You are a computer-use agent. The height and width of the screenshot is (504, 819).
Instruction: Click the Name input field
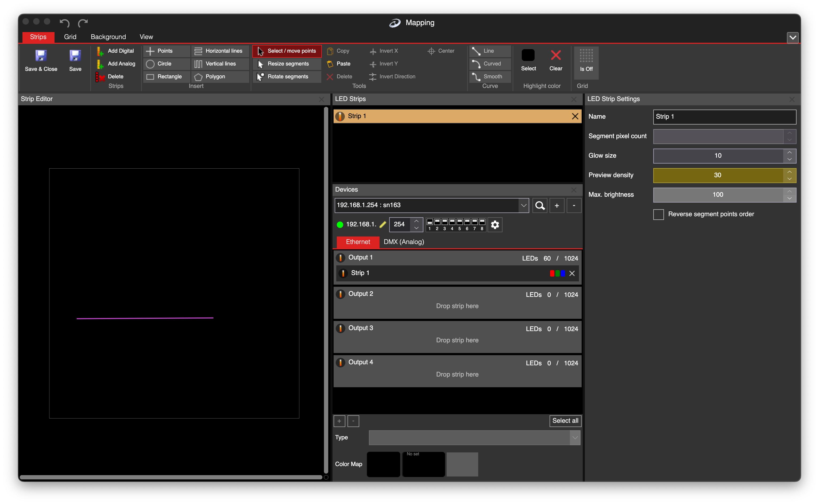[724, 117]
